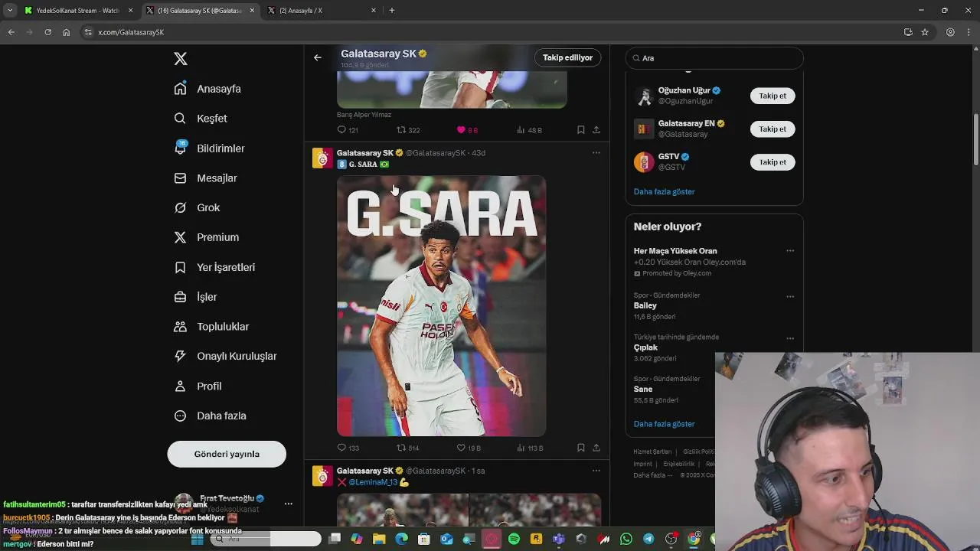The height and width of the screenshot is (551, 980).
Task: Click back arrow next to Galatasaray SK
Action: [318, 57]
